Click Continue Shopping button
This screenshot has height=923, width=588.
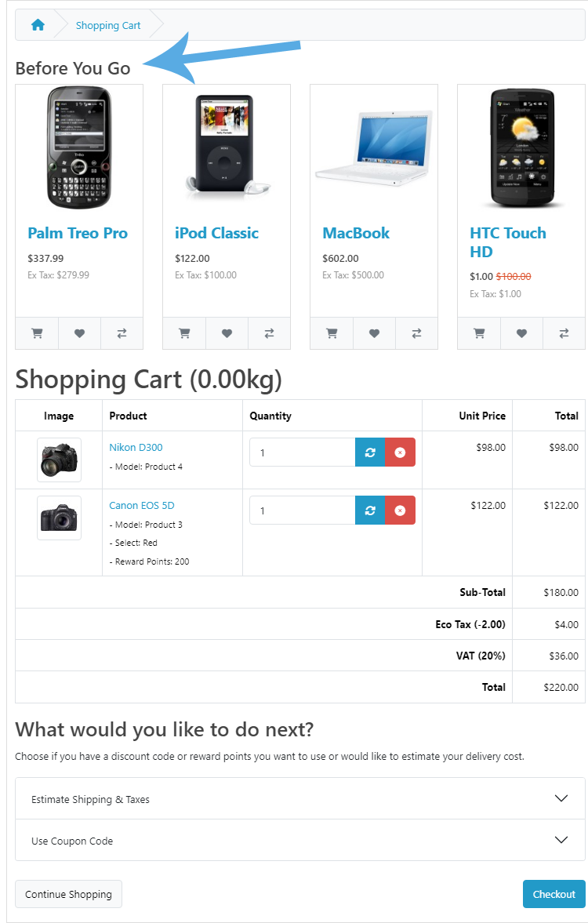coord(68,894)
